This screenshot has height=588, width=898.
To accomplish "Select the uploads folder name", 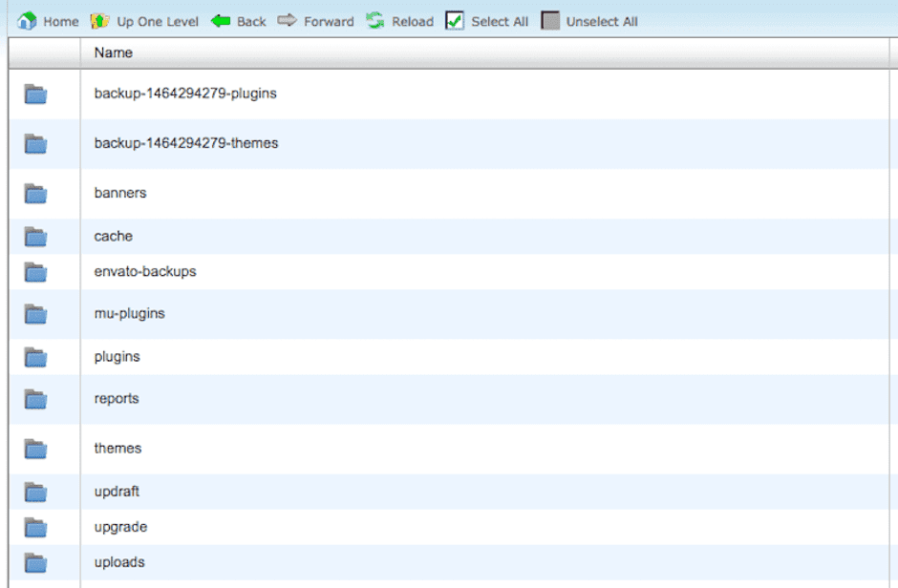I will (x=119, y=563).
